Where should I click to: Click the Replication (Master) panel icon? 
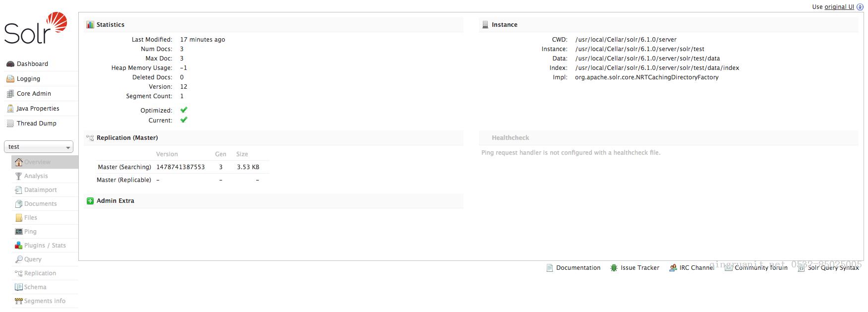click(90, 138)
